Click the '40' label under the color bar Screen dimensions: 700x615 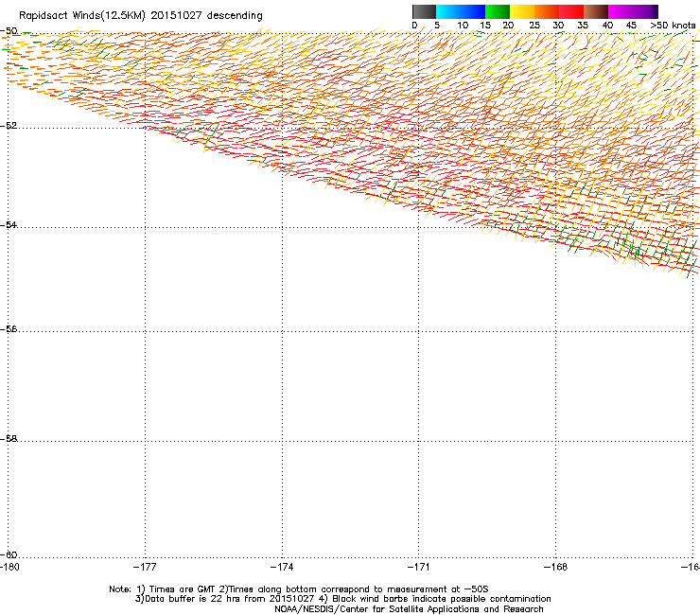click(607, 26)
